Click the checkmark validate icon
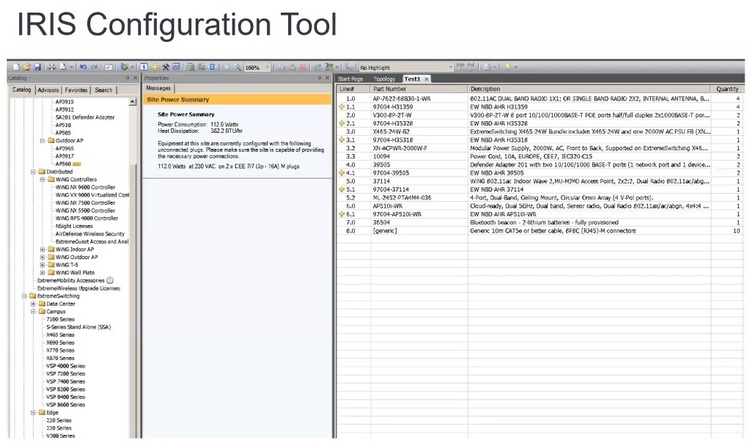 (109, 67)
